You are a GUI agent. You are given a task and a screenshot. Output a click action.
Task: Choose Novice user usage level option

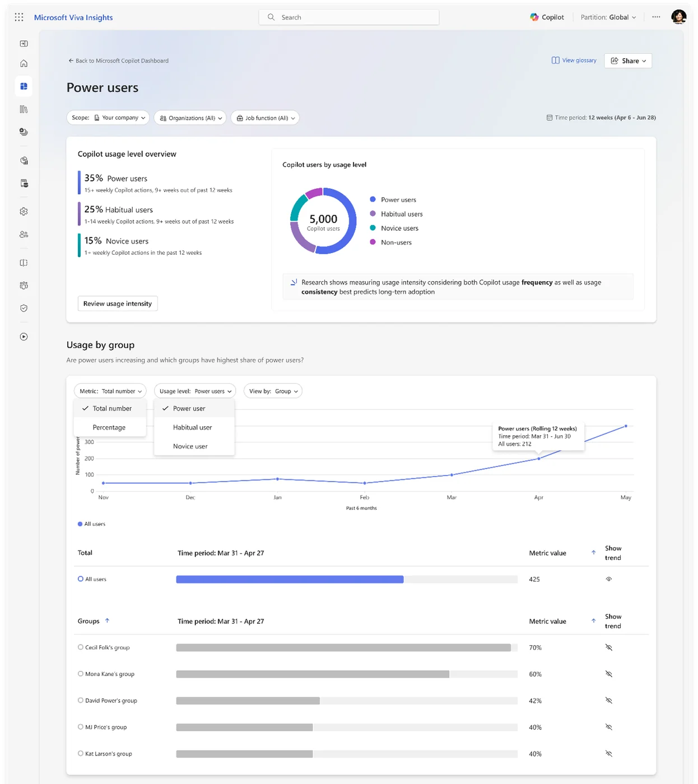(x=194, y=446)
